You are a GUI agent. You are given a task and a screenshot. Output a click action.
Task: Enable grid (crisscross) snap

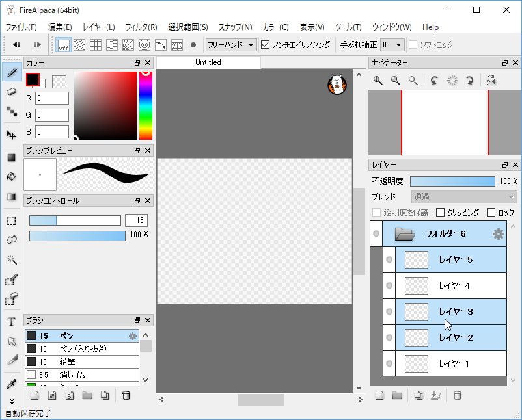point(96,45)
